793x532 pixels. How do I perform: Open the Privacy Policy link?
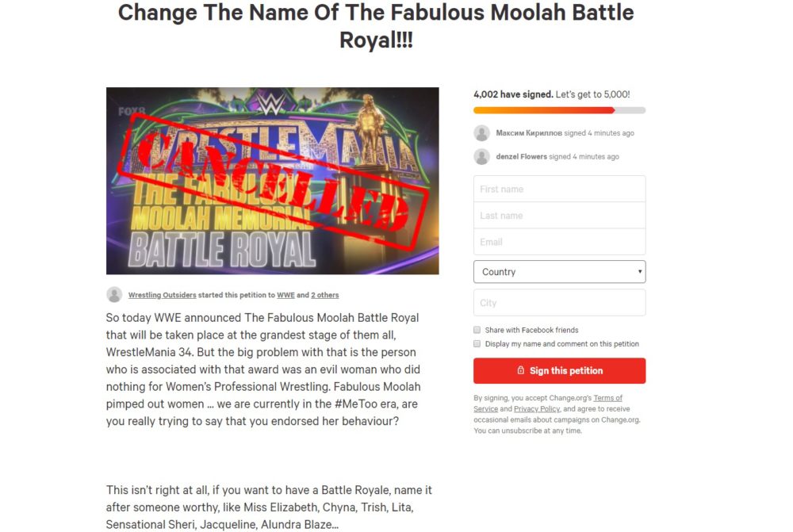point(536,409)
